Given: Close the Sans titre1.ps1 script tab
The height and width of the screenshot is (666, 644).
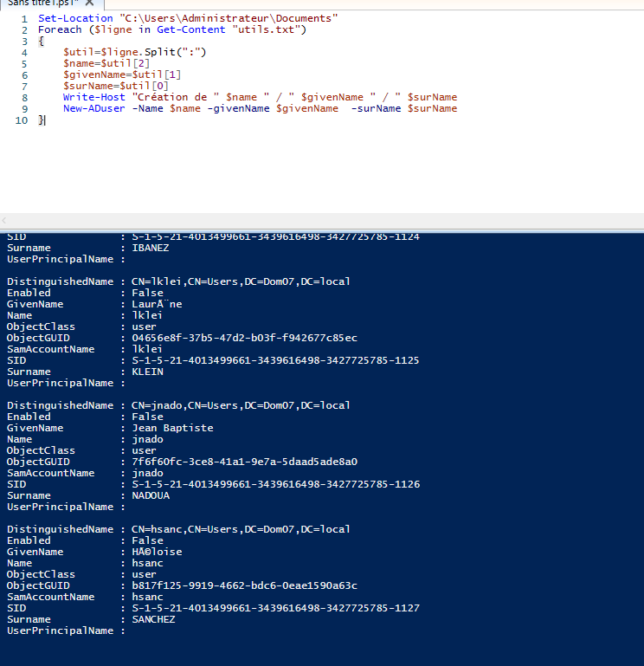Looking at the screenshot, I should pyautogui.click(x=89, y=3).
